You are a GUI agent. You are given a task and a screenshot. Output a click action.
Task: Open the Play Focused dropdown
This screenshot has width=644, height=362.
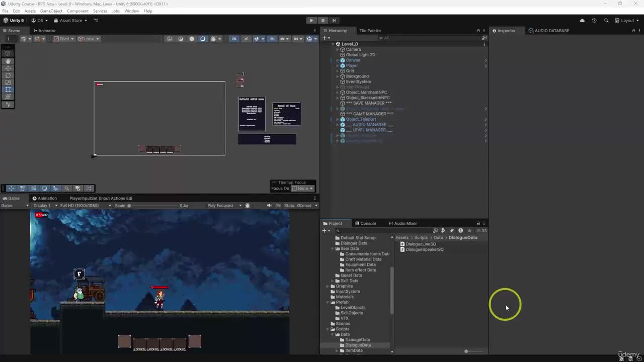coord(224,206)
